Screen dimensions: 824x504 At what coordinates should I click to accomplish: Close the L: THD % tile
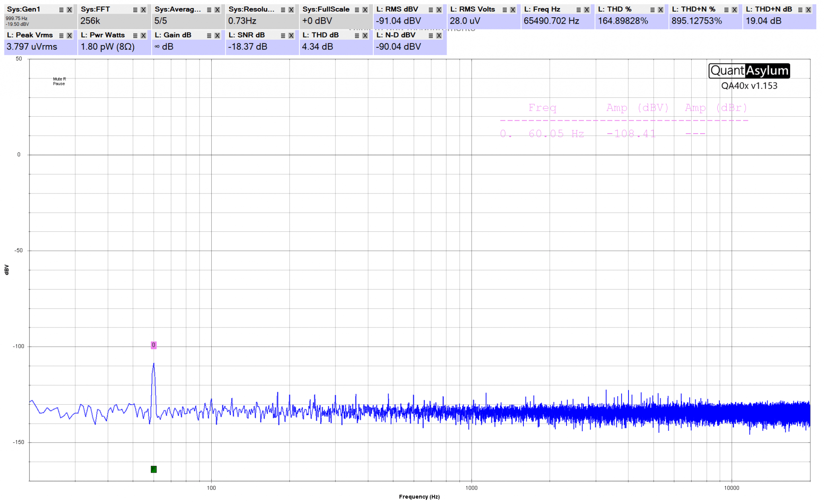(661, 10)
